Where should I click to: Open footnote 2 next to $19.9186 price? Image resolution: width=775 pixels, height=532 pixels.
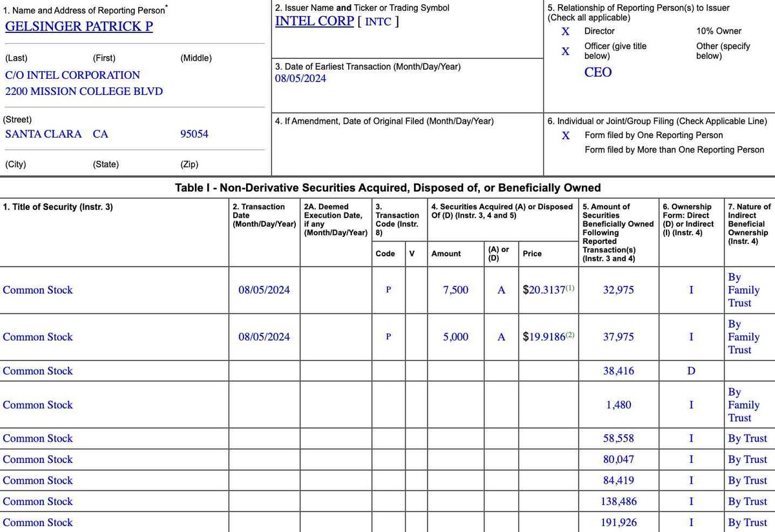[571, 334]
